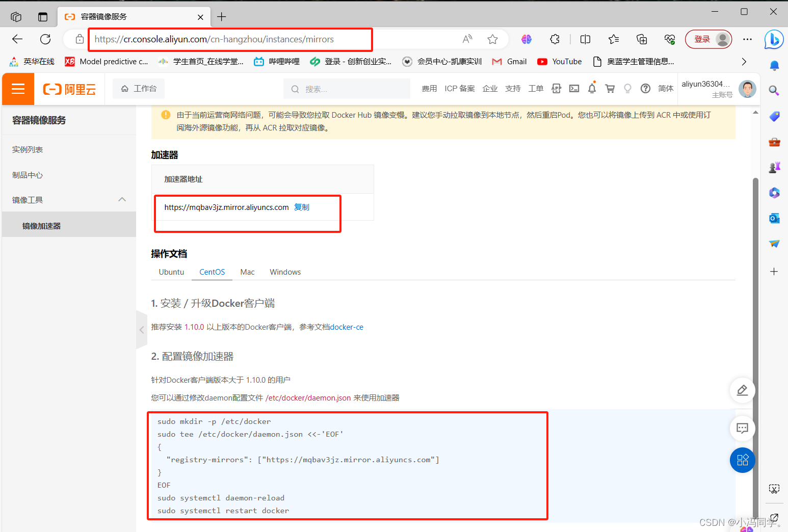Open the 企业 menu
Image resolution: width=788 pixels, height=532 pixels.
click(x=490, y=89)
